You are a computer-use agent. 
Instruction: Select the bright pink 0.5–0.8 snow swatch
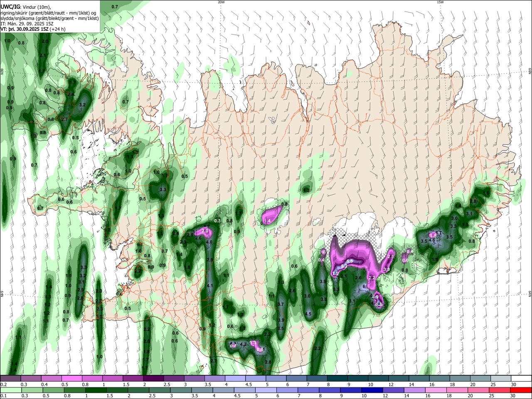pos(71,379)
